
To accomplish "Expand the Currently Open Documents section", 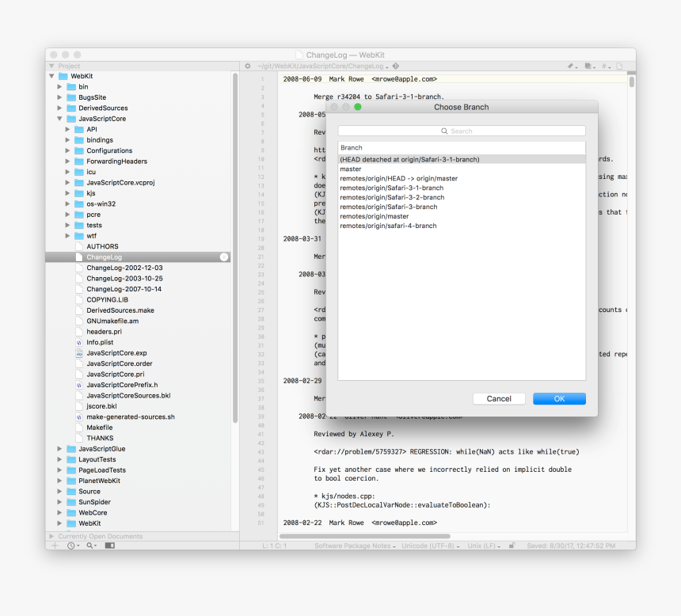I will click(x=51, y=535).
